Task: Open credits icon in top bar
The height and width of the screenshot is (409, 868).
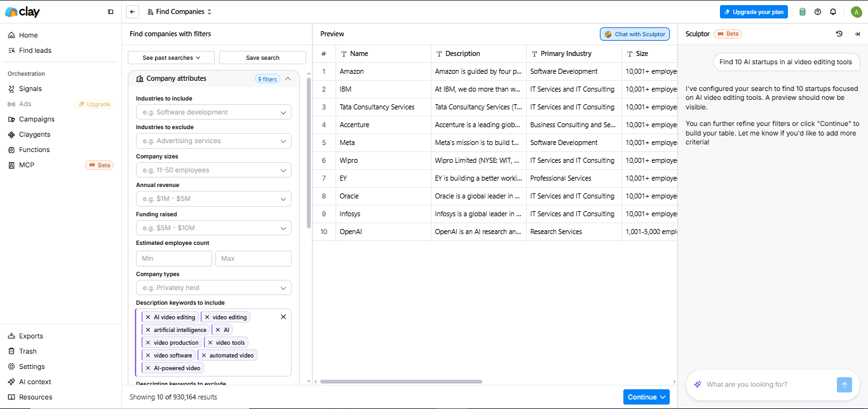Action: [x=803, y=11]
